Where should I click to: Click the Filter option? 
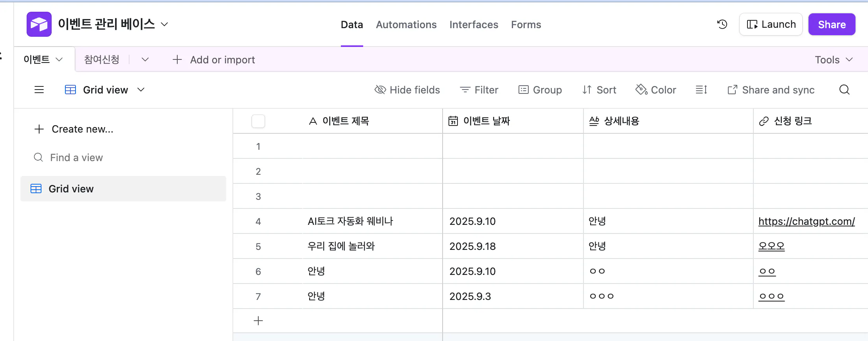point(479,90)
